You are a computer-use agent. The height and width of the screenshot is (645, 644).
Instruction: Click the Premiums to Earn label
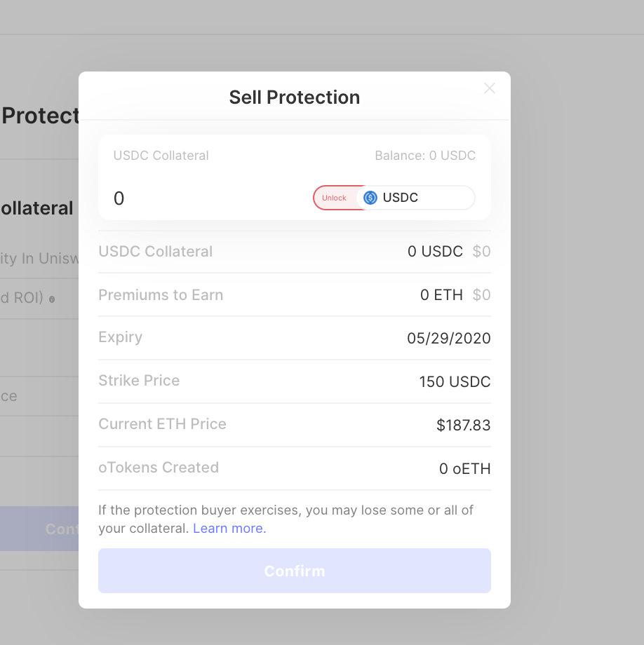[x=161, y=295]
